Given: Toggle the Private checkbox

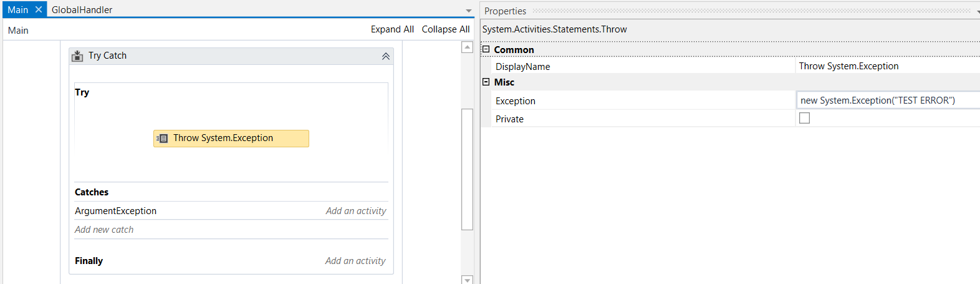Looking at the screenshot, I should pyautogui.click(x=805, y=118).
